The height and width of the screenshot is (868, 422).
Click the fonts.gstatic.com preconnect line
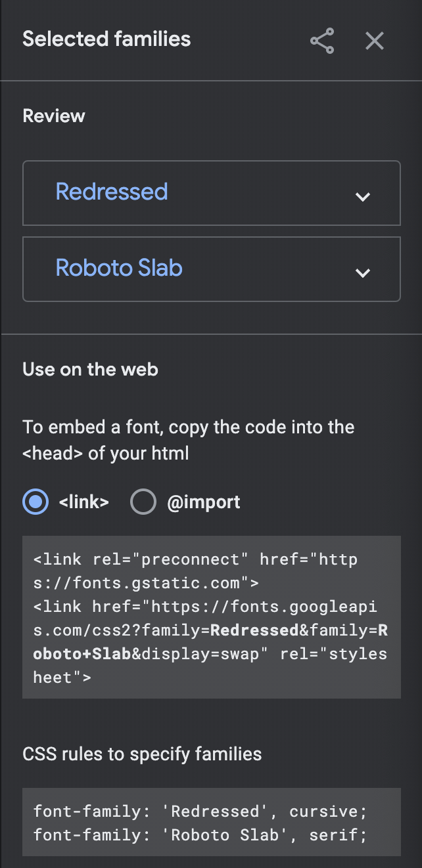(x=195, y=559)
